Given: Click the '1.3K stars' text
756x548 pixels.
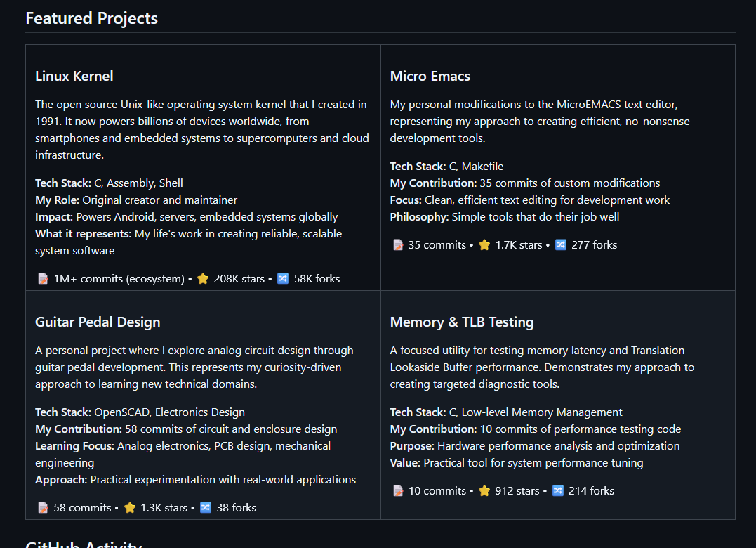Looking at the screenshot, I should click(x=164, y=508).
